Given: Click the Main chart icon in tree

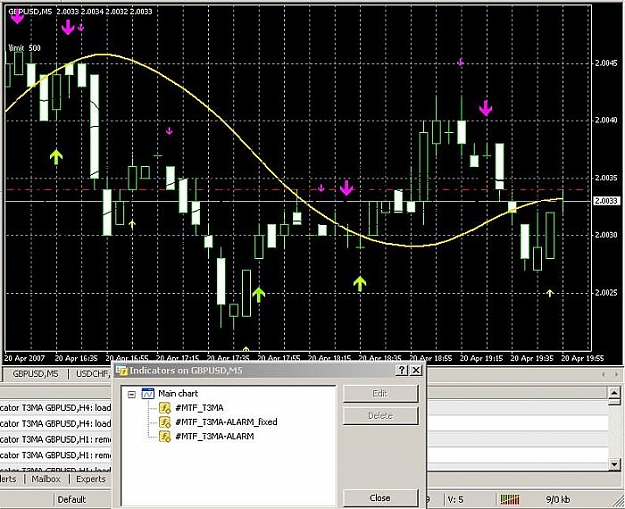Looking at the screenshot, I should pyautogui.click(x=148, y=393).
